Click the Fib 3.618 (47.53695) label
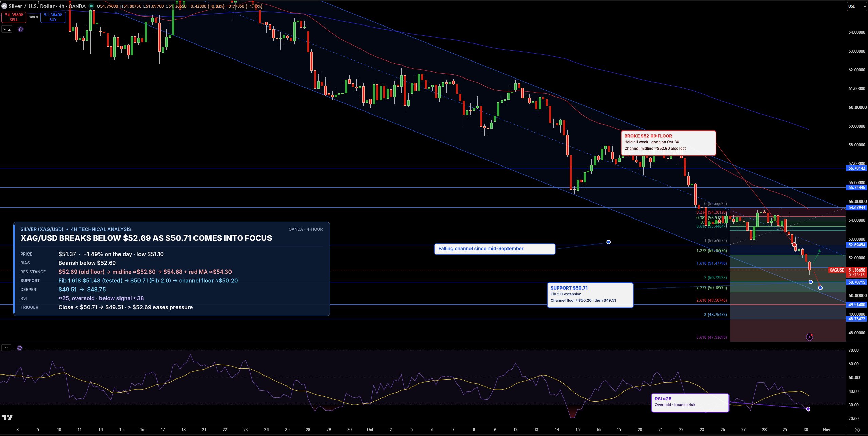Image resolution: width=868 pixels, height=436 pixels. coord(712,337)
